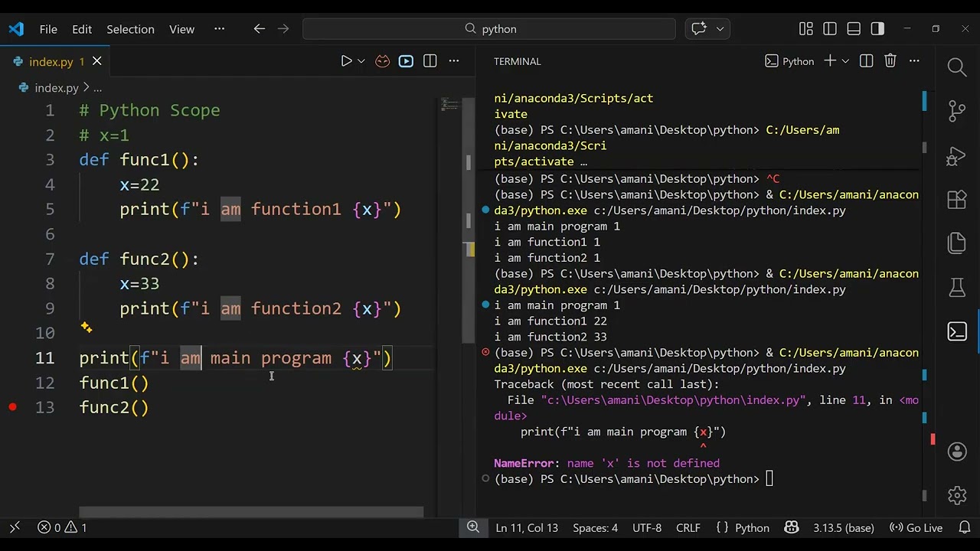
Task: Click the red error command decoration in terminal
Action: pyautogui.click(x=485, y=352)
